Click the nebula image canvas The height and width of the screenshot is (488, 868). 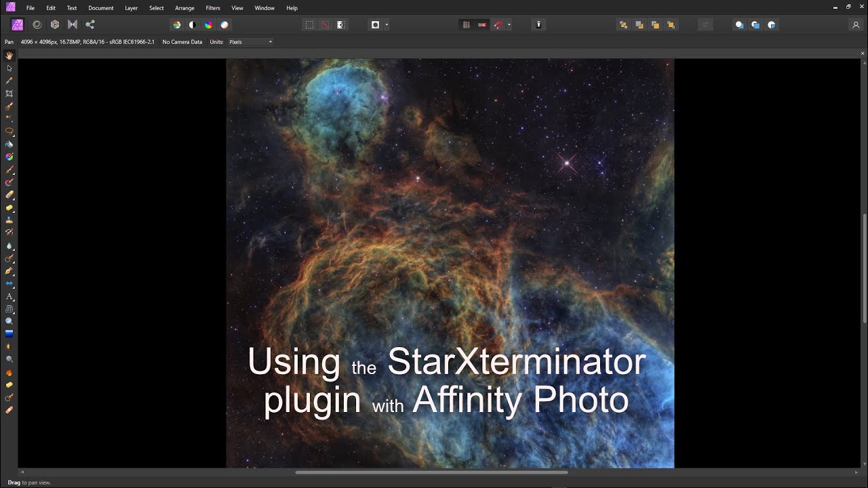click(x=450, y=263)
